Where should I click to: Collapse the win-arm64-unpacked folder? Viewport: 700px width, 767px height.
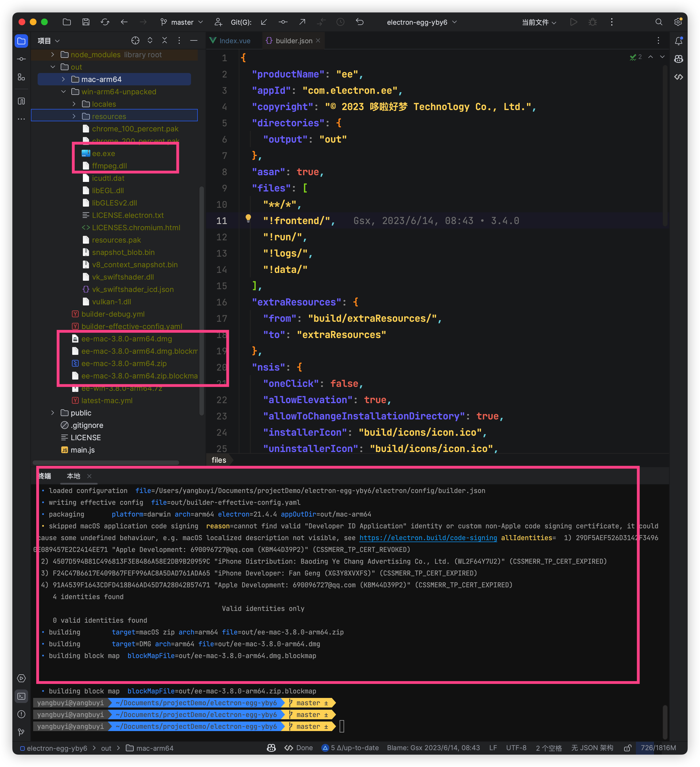click(x=63, y=92)
